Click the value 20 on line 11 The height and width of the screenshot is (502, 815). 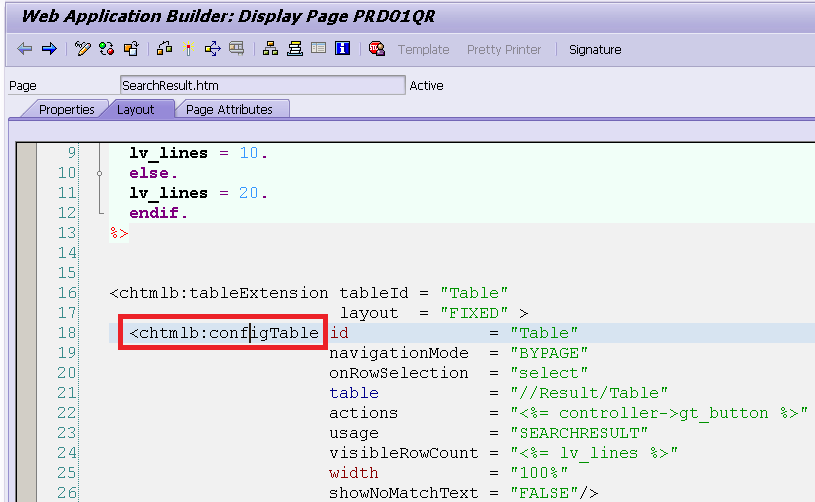point(249,193)
